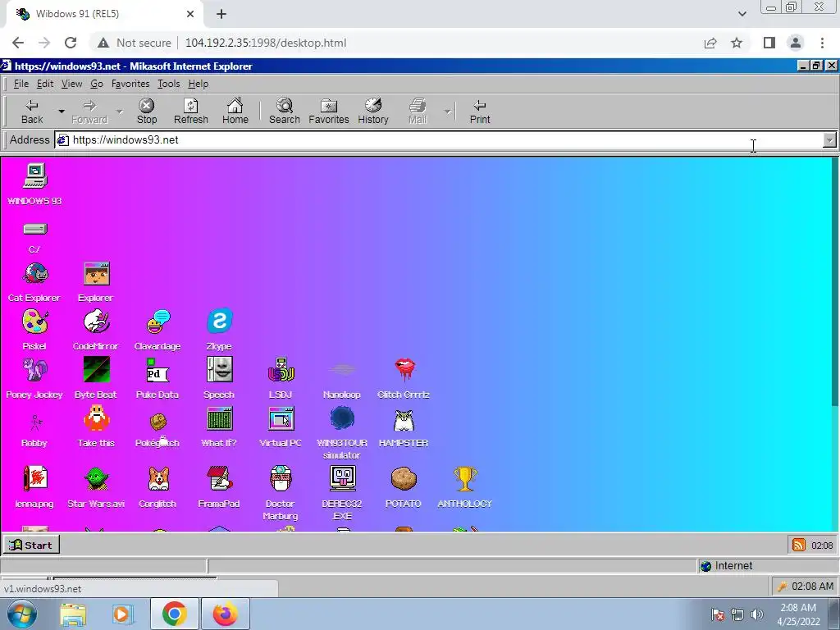Open the What If? icon
Viewport: 840px width, 630px height.
[220, 418]
